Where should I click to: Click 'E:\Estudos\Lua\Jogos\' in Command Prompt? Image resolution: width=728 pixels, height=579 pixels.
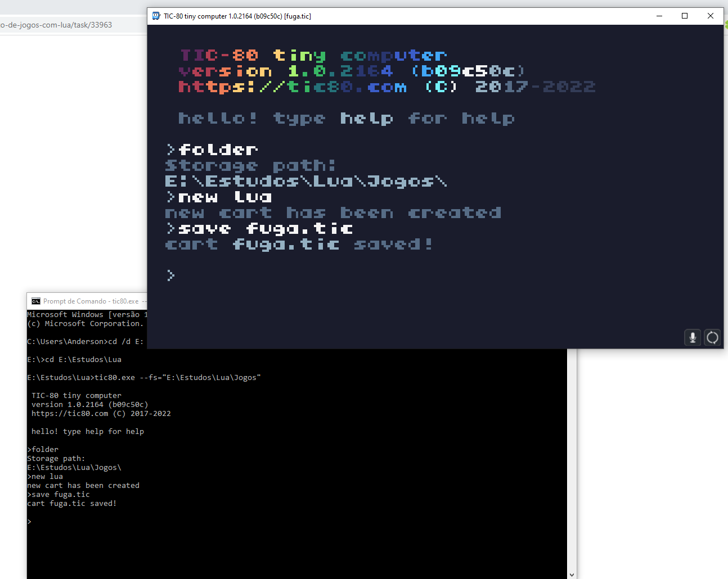pyautogui.click(x=74, y=468)
